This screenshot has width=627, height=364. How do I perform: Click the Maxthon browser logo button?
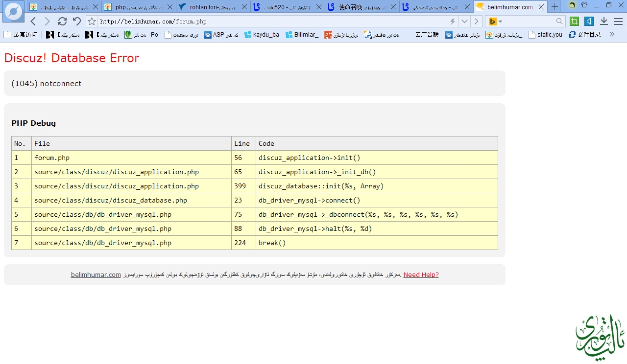pos(13,11)
